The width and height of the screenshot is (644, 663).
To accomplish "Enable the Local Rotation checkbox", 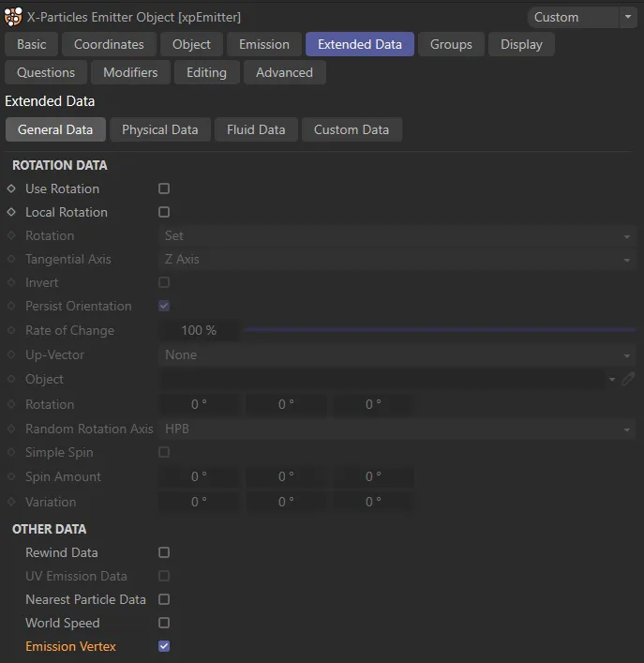I will coord(164,212).
